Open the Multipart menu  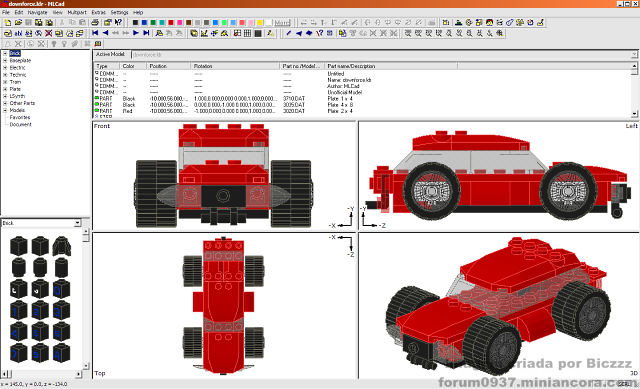[x=77, y=12]
